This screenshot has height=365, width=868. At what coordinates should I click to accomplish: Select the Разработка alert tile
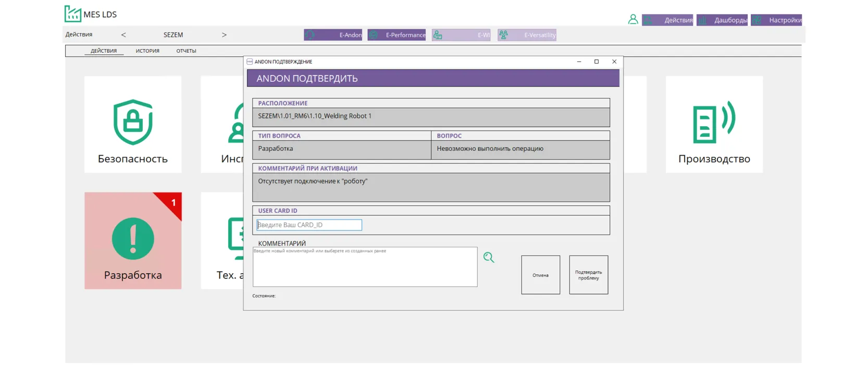point(133,241)
